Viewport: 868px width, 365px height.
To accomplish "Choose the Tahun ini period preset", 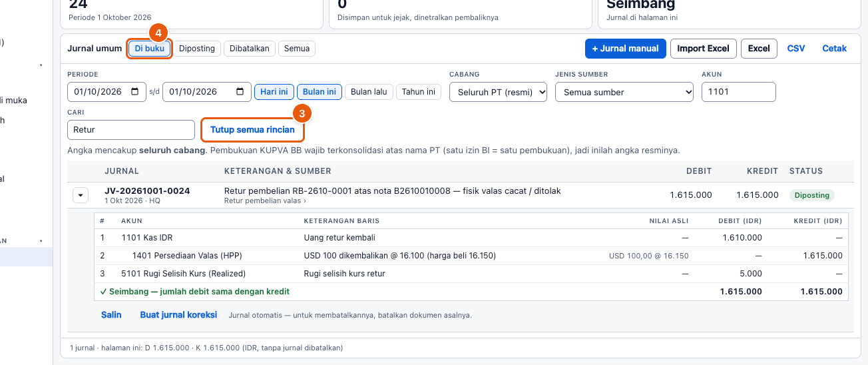I will pyautogui.click(x=419, y=92).
